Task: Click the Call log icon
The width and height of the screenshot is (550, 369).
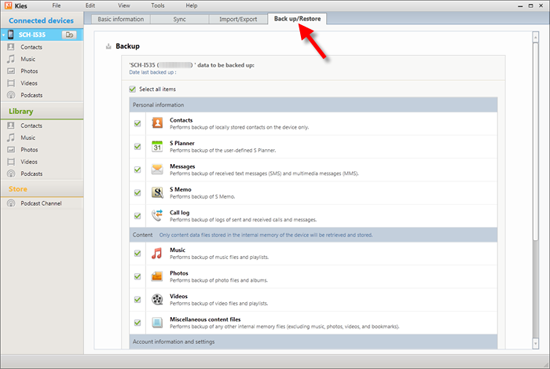Action: coord(157,215)
